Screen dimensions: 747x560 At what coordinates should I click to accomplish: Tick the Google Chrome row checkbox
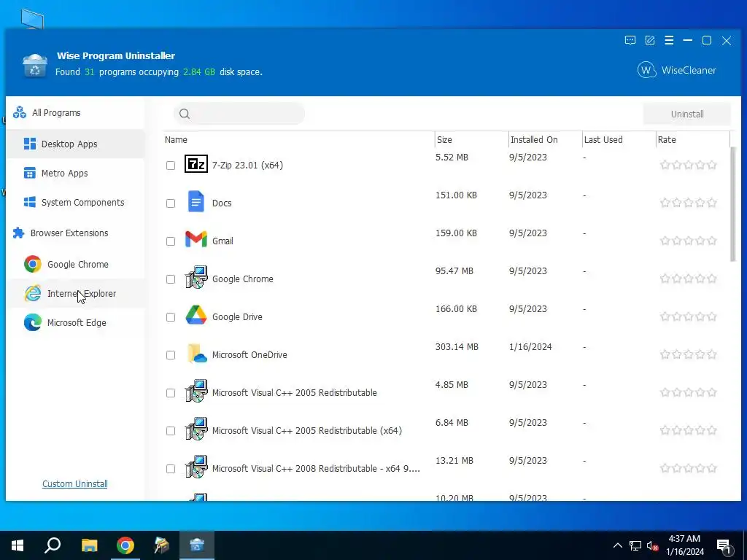pos(171,279)
